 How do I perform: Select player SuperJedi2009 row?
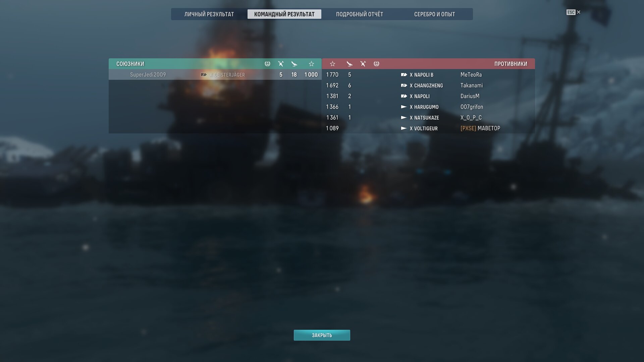(215, 74)
